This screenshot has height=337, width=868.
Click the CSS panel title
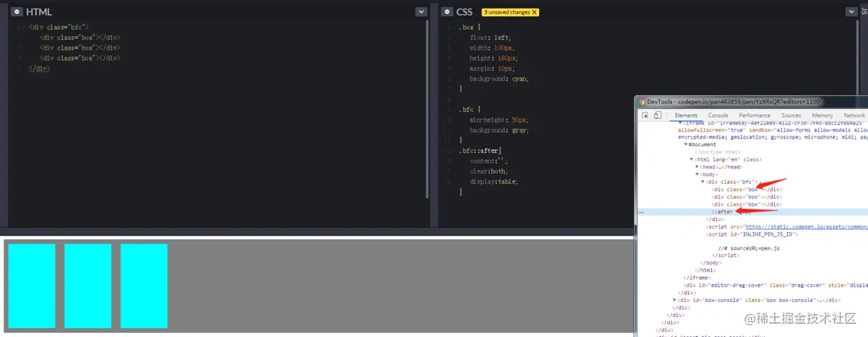point(464,12)
